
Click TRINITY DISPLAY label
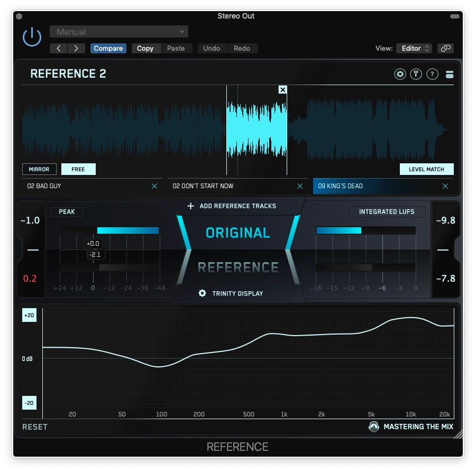[x=237, y=294]
